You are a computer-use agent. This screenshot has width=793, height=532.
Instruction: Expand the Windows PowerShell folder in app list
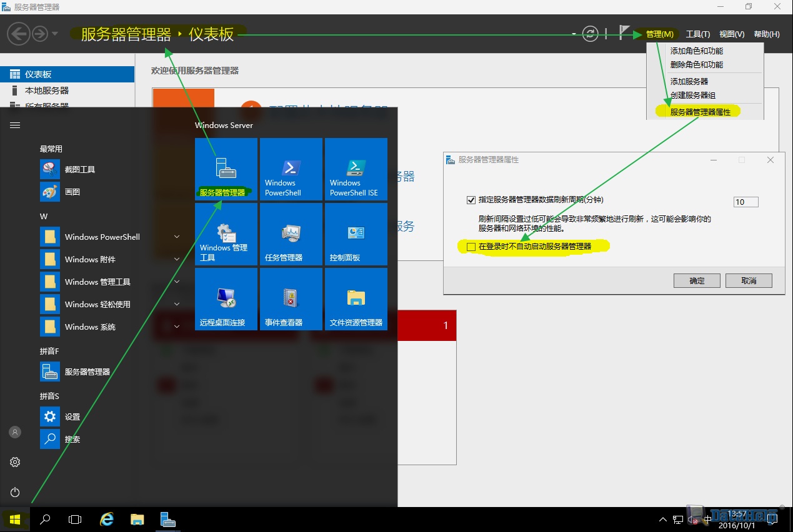point(177,237)
